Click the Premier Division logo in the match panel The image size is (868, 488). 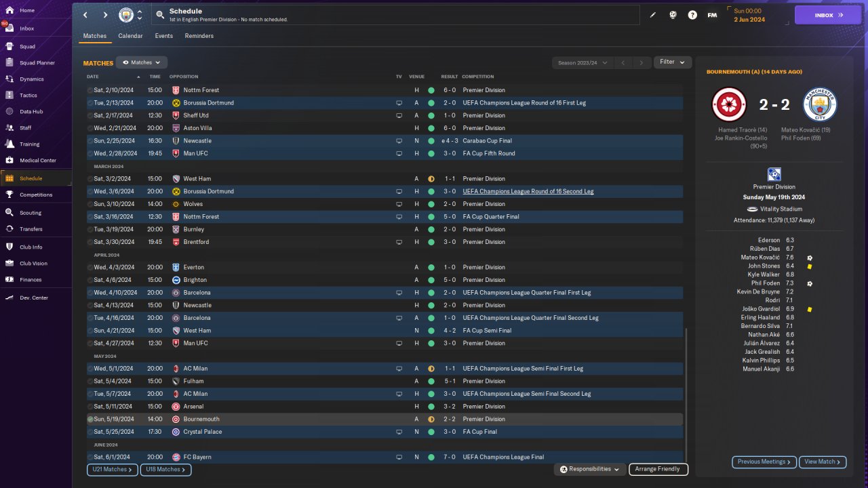point(774,174)
